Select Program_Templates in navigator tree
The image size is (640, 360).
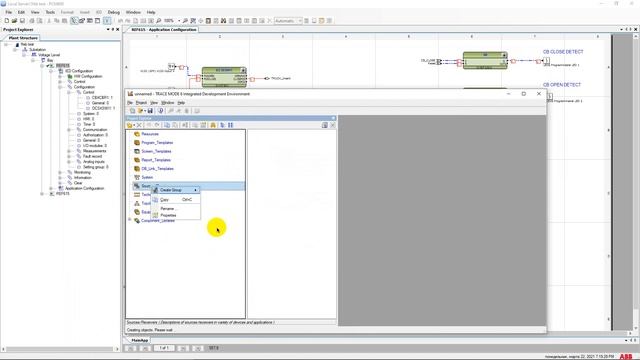157,143
